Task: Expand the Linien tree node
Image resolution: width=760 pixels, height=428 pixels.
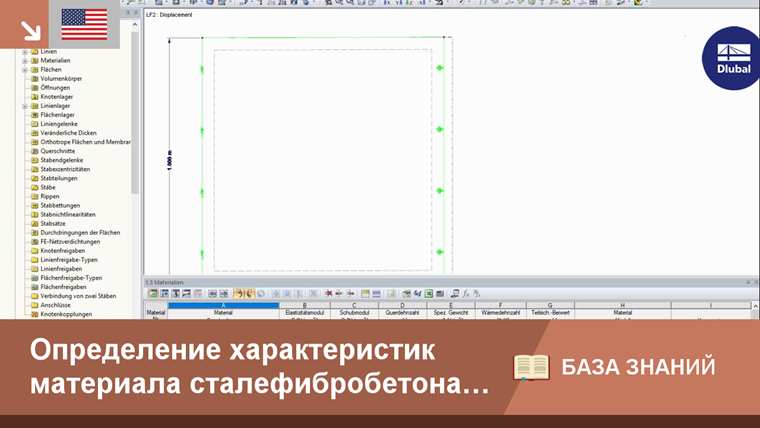Action: tap(25, 52)
